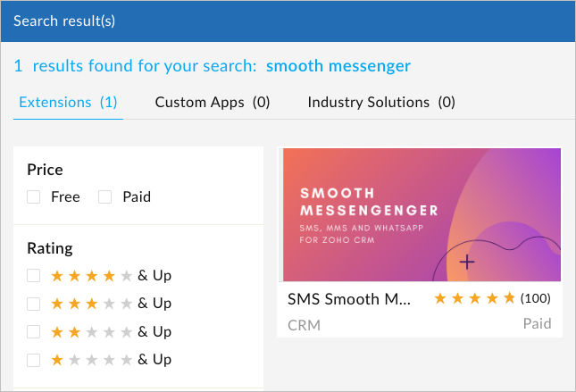Select the 2 stars & Up rating checkbox
This screenshot has height=392, width=576.
[x=33, y=332]
